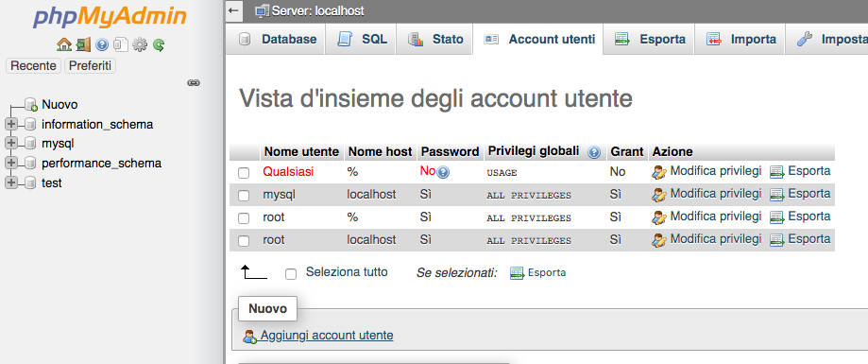Image resolution: width=868 pixels, height=364 pixels.
Task: Click the phpMyAdmin logo
Action: pyautogui.click(x=110, y=18)
